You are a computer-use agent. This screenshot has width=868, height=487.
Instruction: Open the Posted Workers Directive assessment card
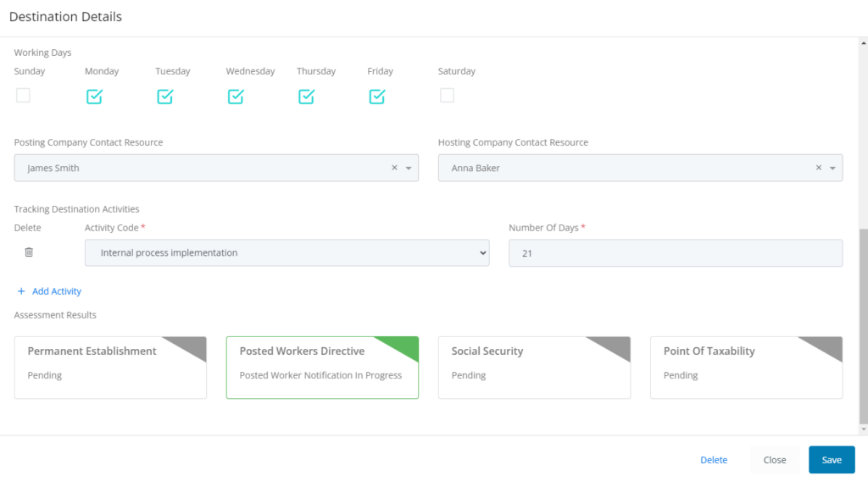pos(322,368)
